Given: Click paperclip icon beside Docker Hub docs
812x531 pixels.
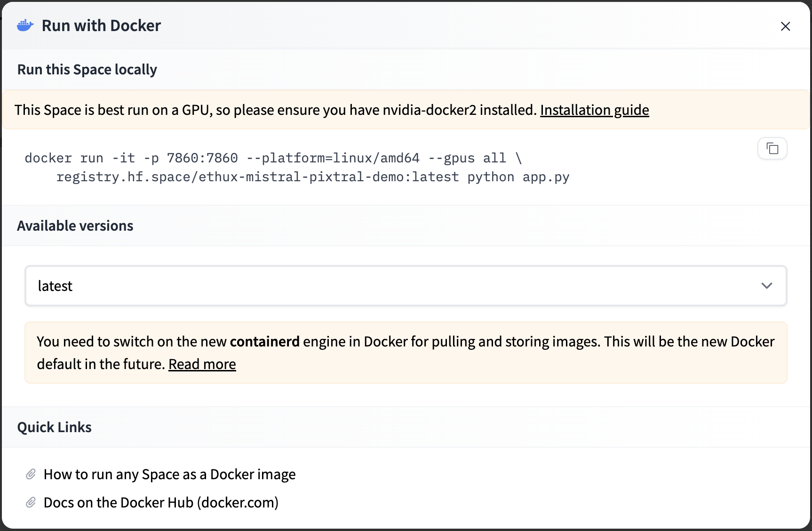Looking at the screenshot, I should 31,502.
